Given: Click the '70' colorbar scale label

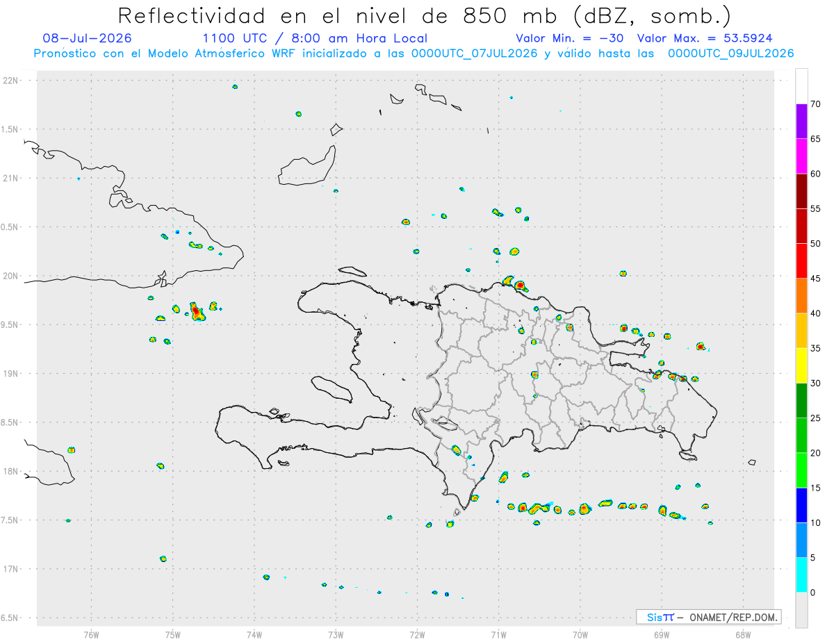Looking at the screenshot, I should coord(815,104).
